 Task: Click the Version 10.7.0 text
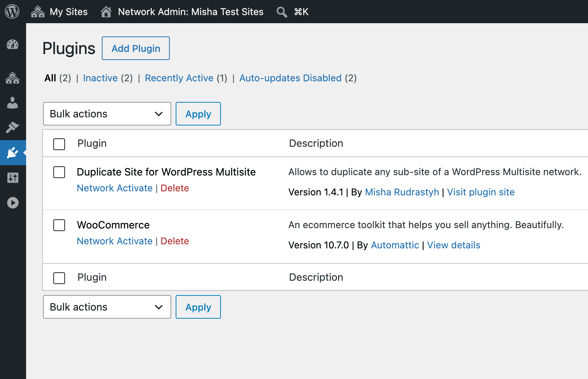(x=319, y=245)
